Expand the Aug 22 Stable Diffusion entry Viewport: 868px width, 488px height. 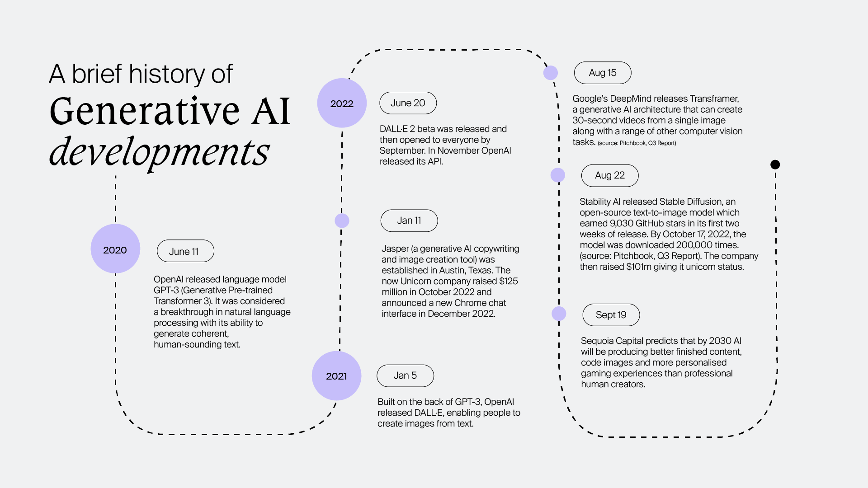pyautogui.click(x=609, y=175)
